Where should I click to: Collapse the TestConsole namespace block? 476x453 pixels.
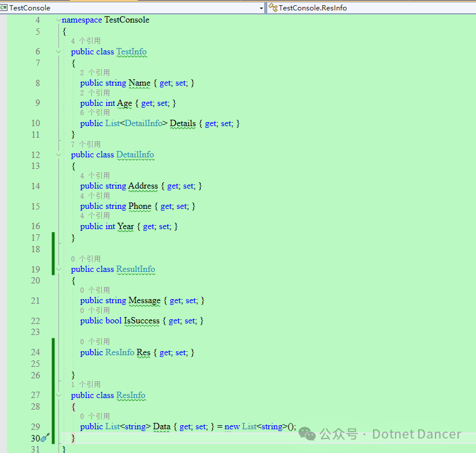click(58, 20)
